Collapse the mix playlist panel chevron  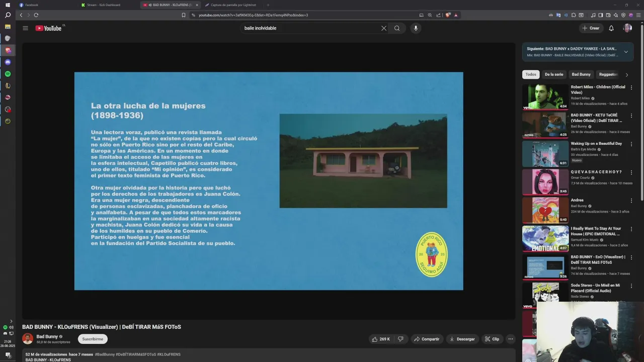tap(626, 52)
